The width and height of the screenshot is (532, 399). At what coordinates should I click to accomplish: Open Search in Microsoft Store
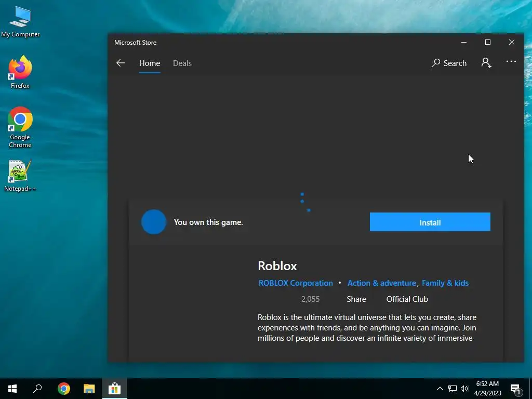click(449, 63)
